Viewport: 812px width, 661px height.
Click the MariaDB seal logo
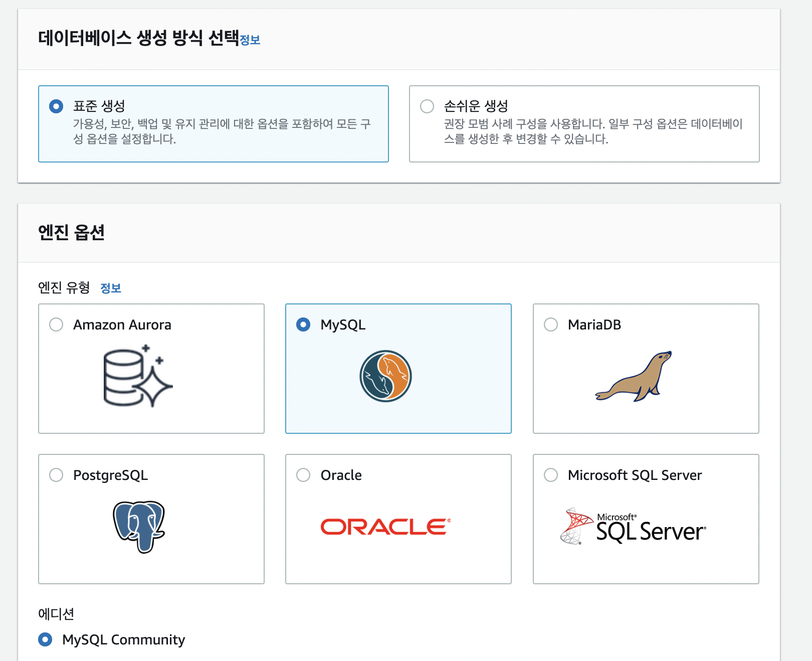[634, 376]
